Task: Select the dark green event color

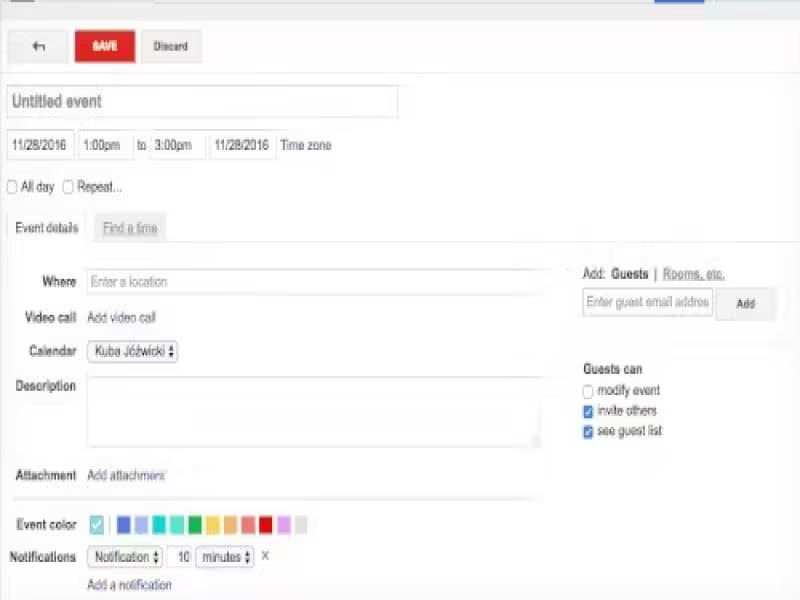Action: (195, 524)
